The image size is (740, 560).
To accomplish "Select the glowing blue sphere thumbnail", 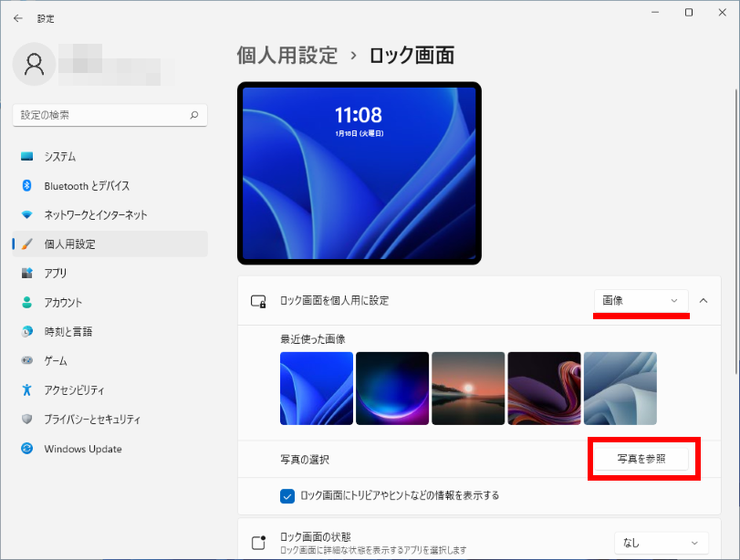I will pos(392,389).
